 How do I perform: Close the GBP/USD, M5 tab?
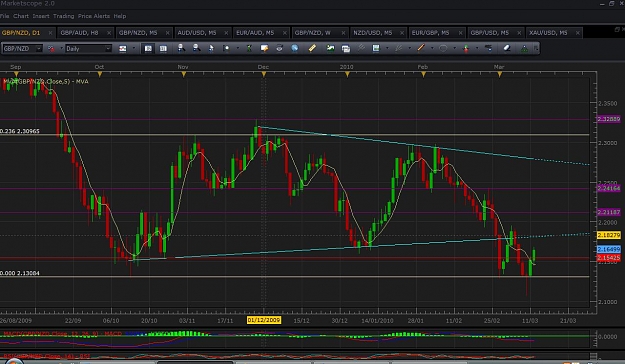519,33
